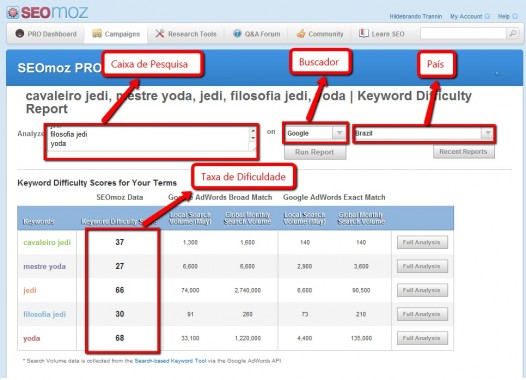
Task: Click Full Analysis for yoda row
Action: 422,338
